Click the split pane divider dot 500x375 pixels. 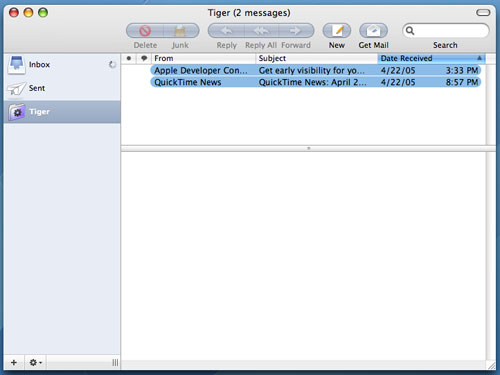pos(309,148)
